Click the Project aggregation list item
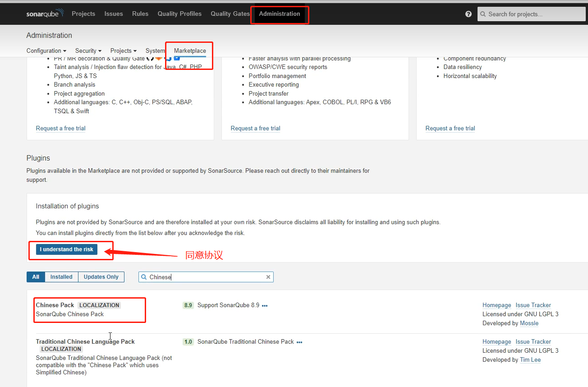This screenshot has width=588, height=387. pyautogui.click(x=79, y=93)
